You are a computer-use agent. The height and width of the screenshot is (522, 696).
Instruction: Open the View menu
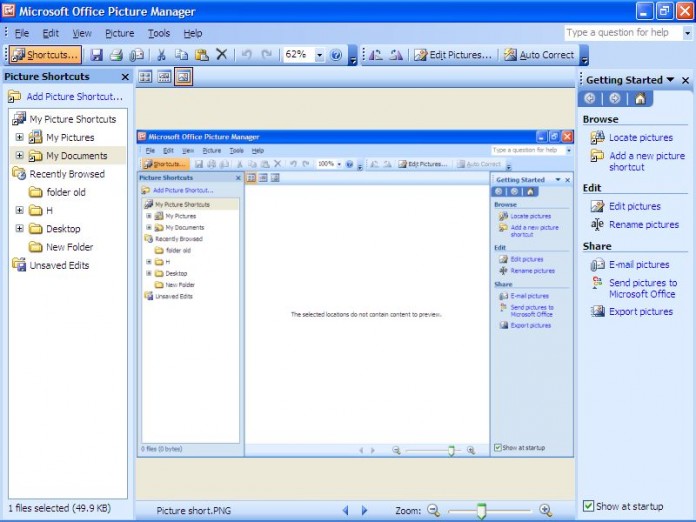tap(82, 33)
